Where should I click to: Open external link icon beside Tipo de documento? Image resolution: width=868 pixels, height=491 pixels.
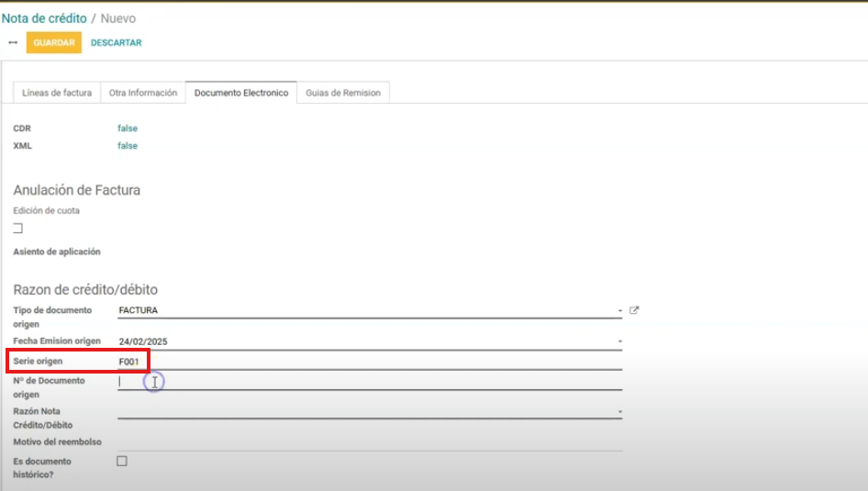(634, 310)
